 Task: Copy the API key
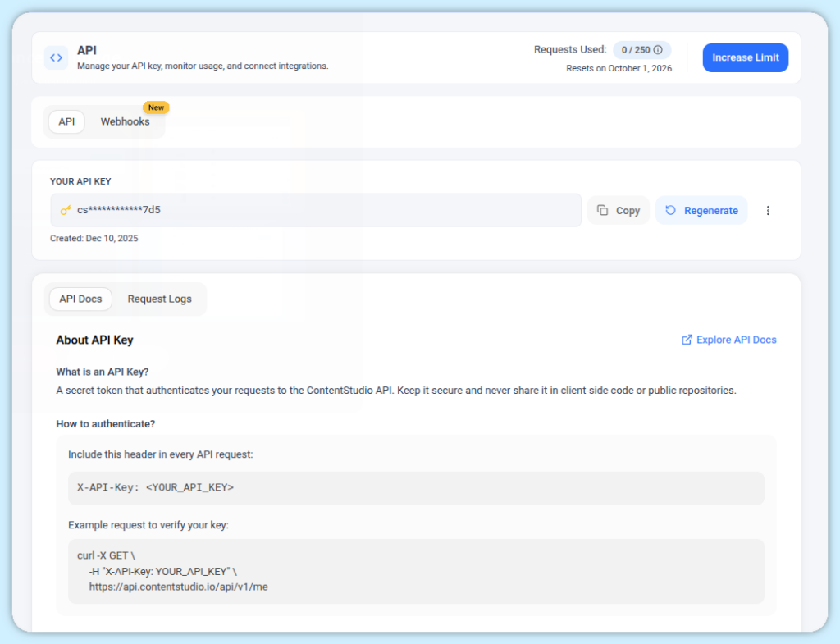point(619,211)
